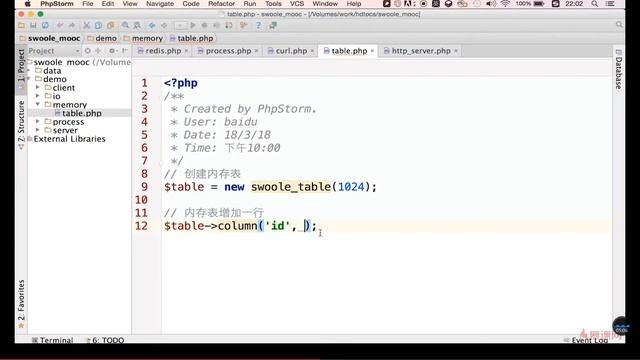This screenshot has height=360, width=640.
Task: Open the Tools menu
Action: [x=273, y=4]
